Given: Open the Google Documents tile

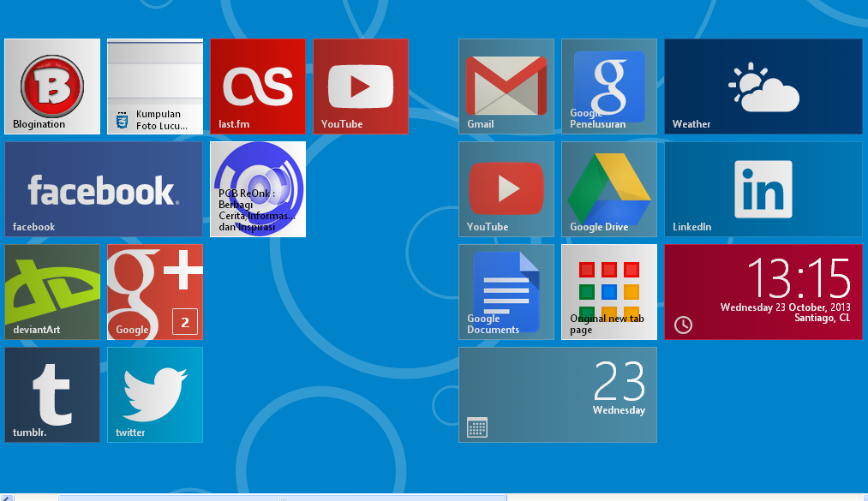Looking at the screenshot, I should coord(506,292).
